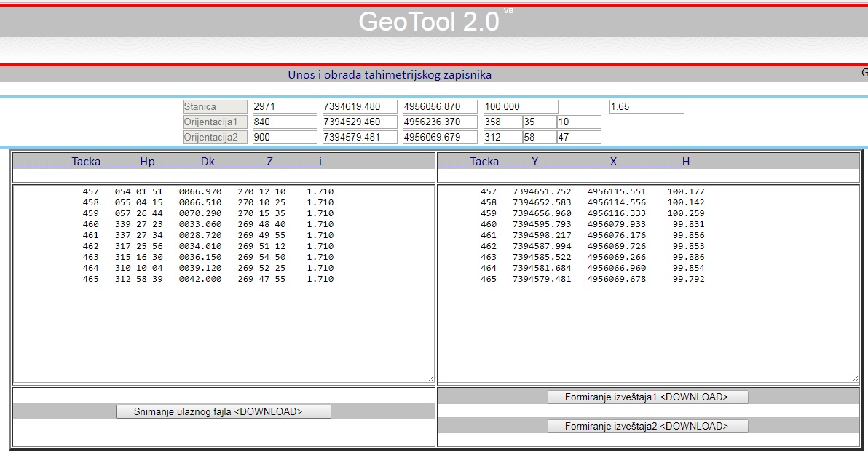
Task: Click inside the tachymetric input data text area
Action: [x=223, y=328]
